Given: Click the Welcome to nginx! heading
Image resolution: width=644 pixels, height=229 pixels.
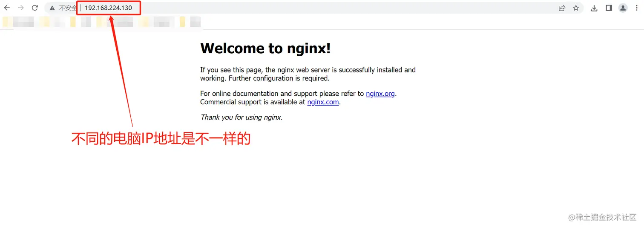Looking at the screenshot, I should [x=265, y=48].
